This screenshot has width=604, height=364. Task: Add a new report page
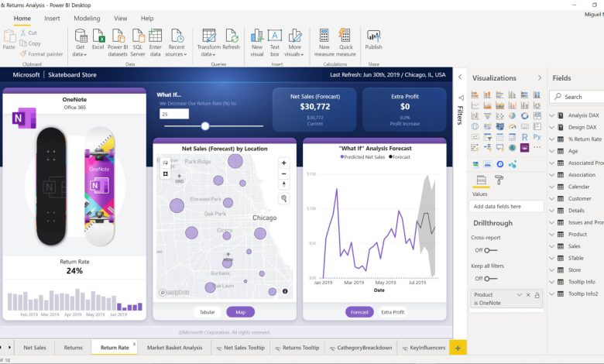tap(458, 348)
